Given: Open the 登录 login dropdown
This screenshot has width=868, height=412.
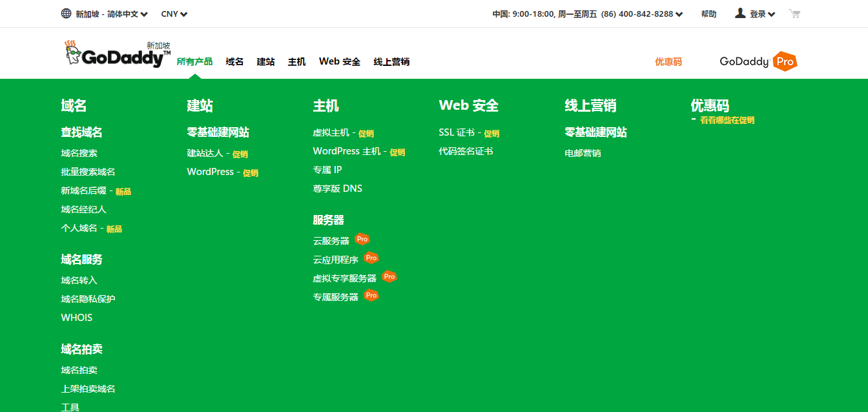Looking at the screenshot, I should [762, 14].
